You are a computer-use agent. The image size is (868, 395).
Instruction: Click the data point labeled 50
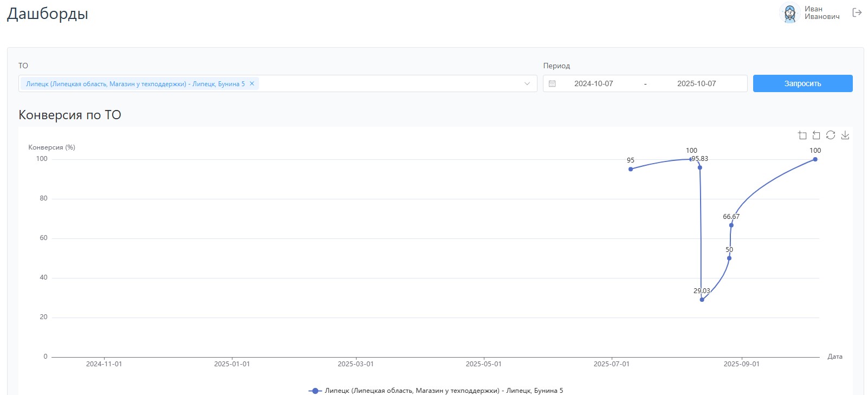point(729,258)
